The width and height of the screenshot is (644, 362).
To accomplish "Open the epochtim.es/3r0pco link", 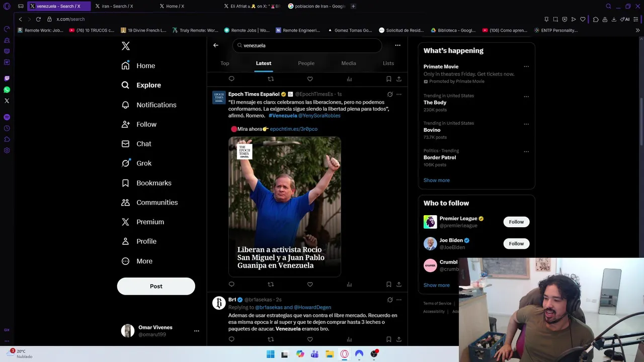I will pyautogui.click(x=293, y=129).
